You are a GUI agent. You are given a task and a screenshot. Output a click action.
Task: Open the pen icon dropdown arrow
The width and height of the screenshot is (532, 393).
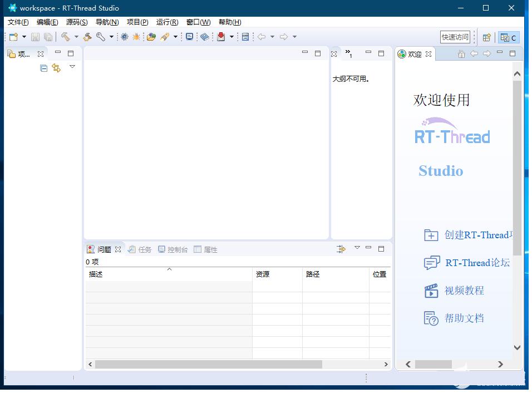175,37
